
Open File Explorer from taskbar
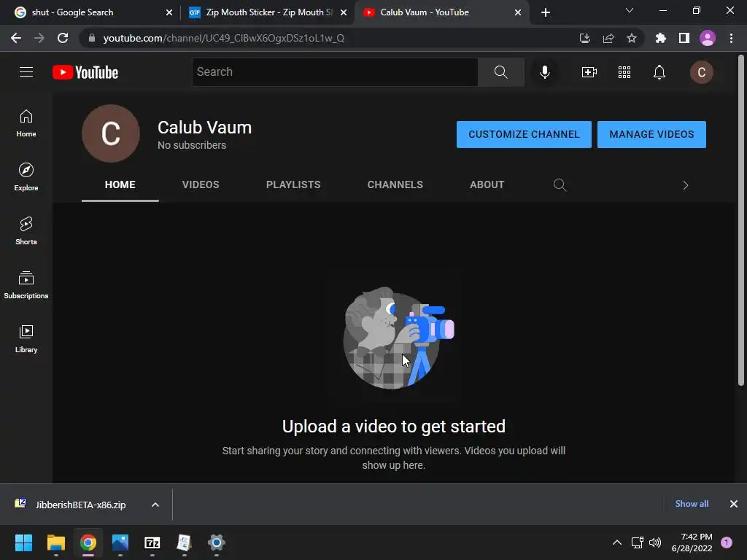tap(55, 542)
